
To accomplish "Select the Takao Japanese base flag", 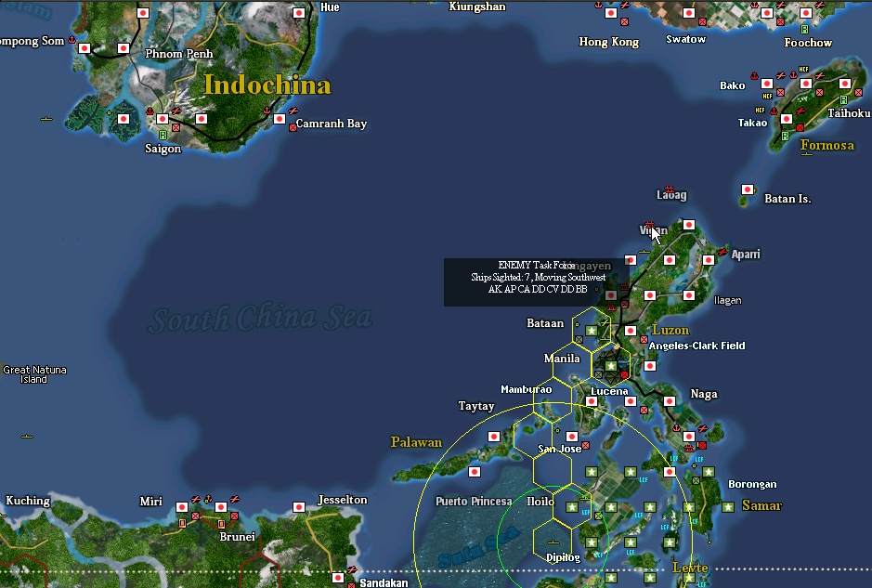I will tap(787, 119).
